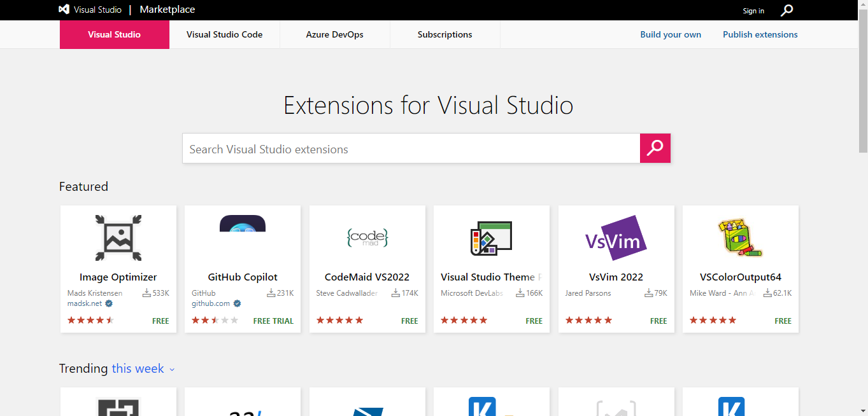Click the verified badge next to github.com
This screenshot has width=868, height=416.
(x=237, y=303)
